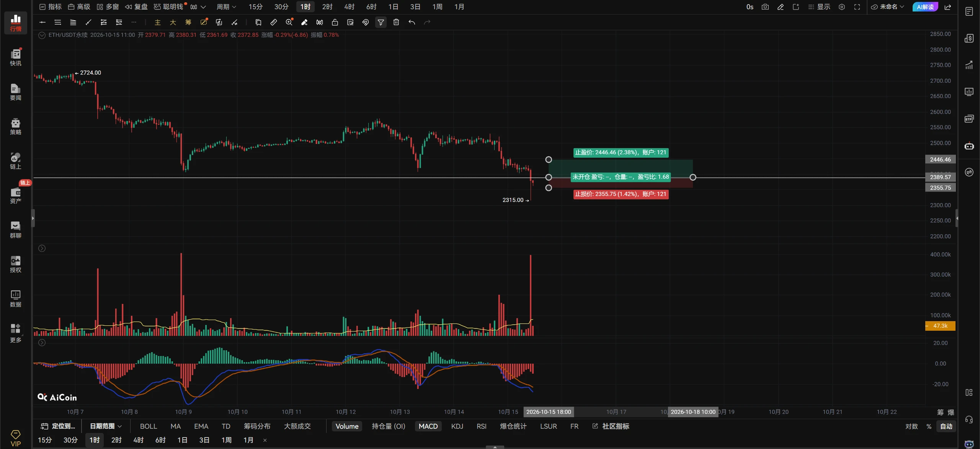Click the AI解读 button
Image resolution: width=980 pixels, height=449 pixels.
[x=925, y=7]
